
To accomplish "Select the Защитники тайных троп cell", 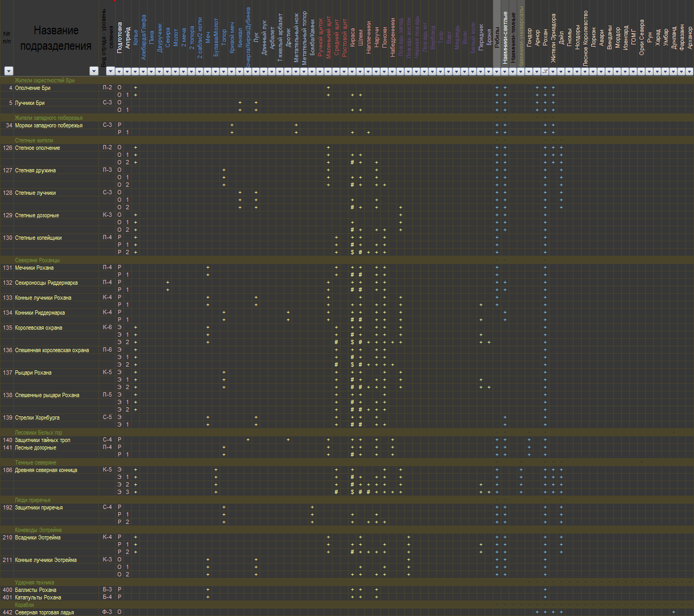I will [56, 440].
